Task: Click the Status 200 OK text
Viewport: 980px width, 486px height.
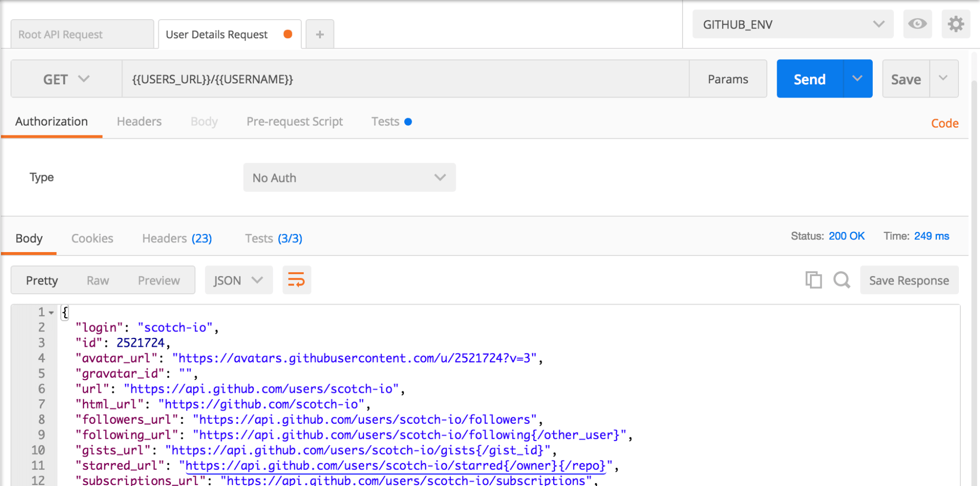Action: click(828, 236)
